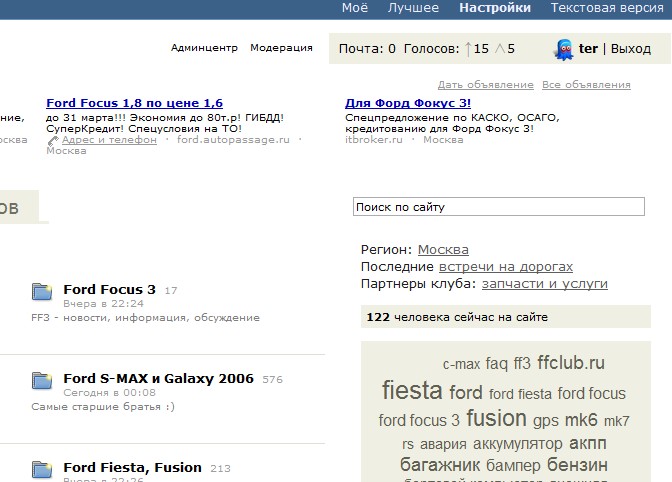
Task: Select the бензин tag
Action: point(577,464)
